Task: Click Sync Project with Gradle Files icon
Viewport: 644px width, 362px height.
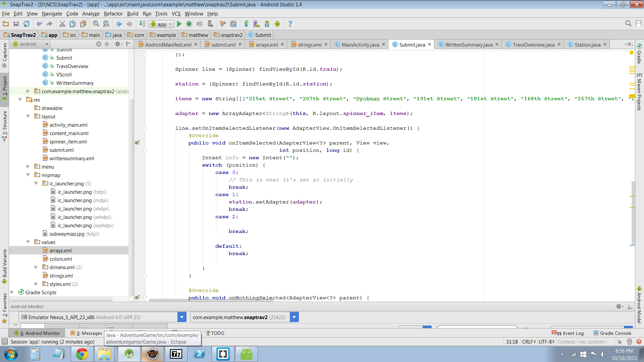Action: coord(246,24)
